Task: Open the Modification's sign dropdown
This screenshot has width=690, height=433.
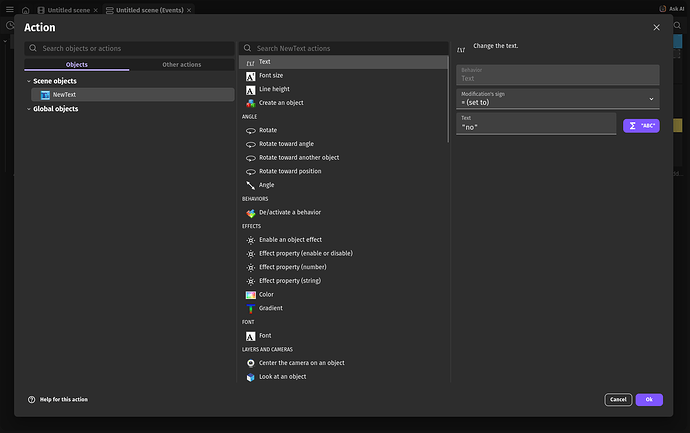Action: [557, 98]
